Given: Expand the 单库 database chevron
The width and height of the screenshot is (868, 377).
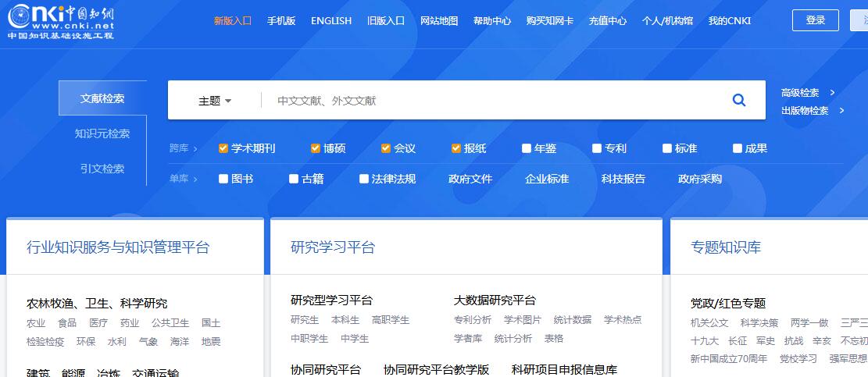Looking at the screenshot, I should (195, 179).
